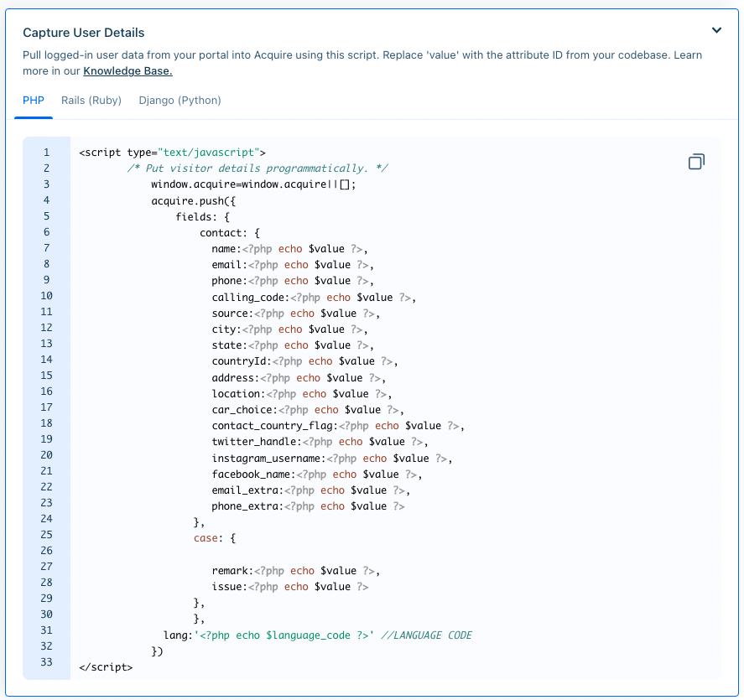Copy the code snippet to clipboard

[696, 162]
